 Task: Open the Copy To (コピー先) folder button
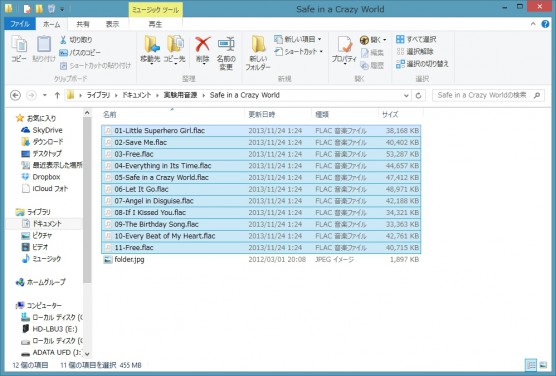pos(175,49)
